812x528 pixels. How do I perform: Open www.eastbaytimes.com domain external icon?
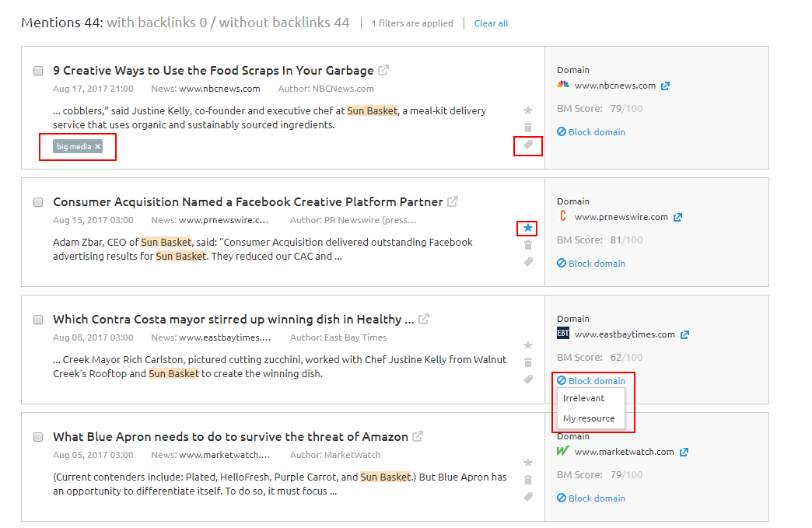click(x=684, y=335)
